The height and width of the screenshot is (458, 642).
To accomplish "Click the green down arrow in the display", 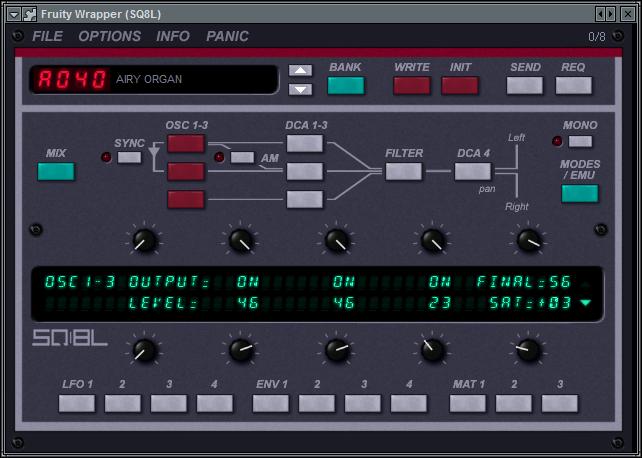I will [585, 303].
